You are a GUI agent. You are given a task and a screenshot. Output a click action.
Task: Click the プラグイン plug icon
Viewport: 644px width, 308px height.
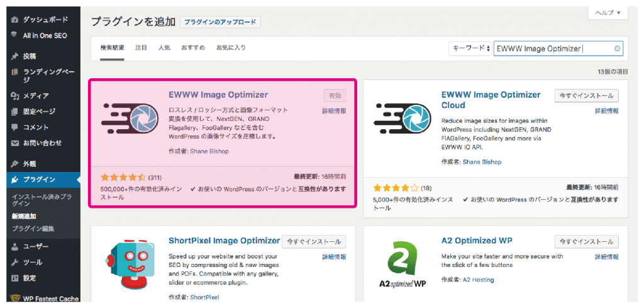15,180
